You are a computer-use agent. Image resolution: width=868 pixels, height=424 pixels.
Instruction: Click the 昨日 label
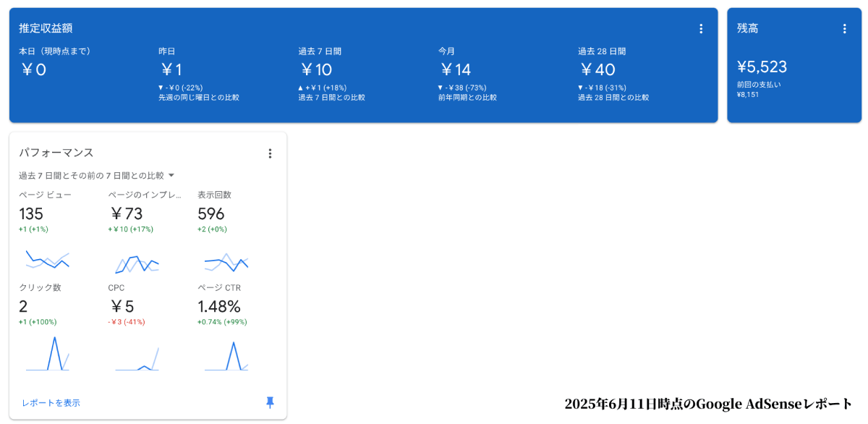point(167,51)
